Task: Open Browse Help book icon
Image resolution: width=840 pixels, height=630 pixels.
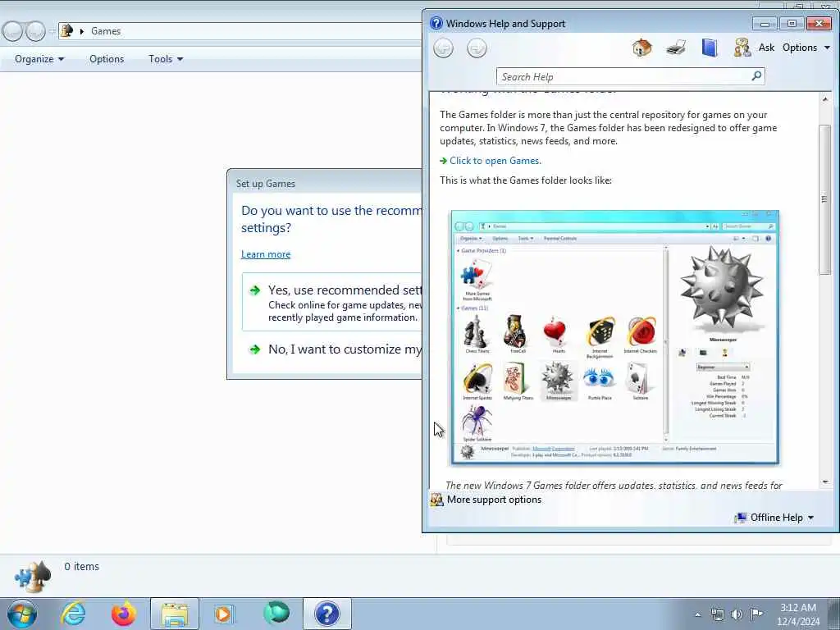Action: [x=710, y=48]
